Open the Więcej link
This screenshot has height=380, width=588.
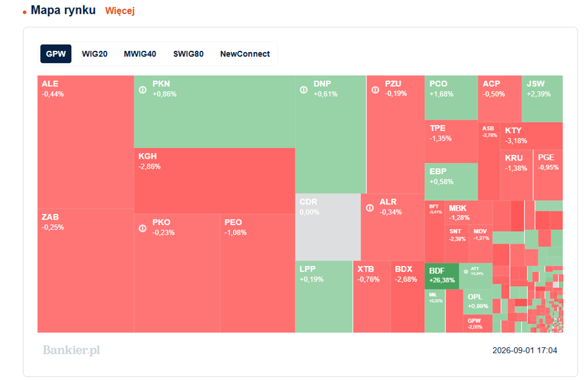coord(120,11)
